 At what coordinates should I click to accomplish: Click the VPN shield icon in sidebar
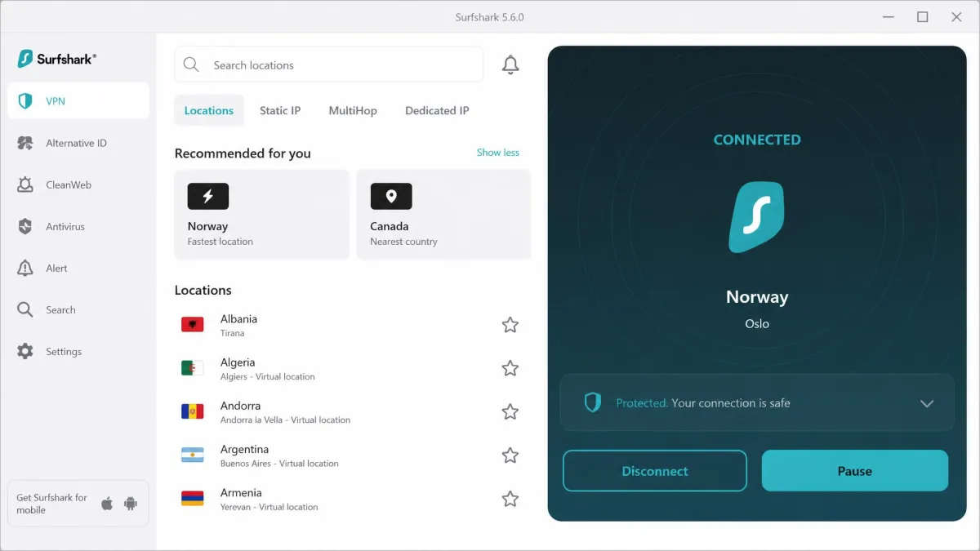click(25, 101)
